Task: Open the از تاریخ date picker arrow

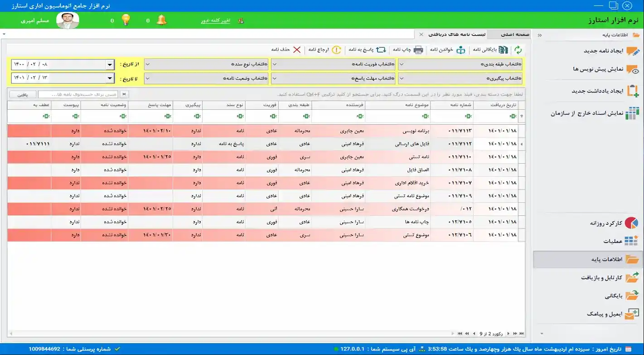Action: [x=110, y=65]
